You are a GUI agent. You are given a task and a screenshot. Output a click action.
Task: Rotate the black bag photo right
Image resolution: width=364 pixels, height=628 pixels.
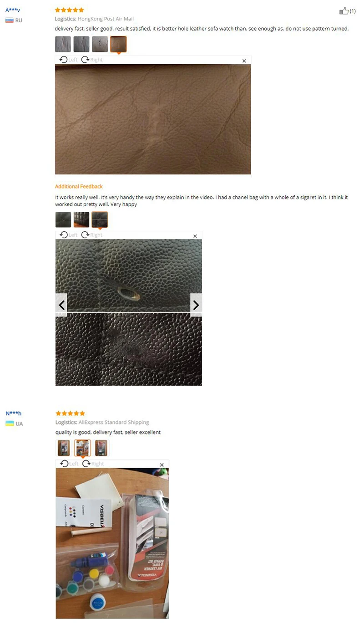pyautogui.click(x=92, y=235)
